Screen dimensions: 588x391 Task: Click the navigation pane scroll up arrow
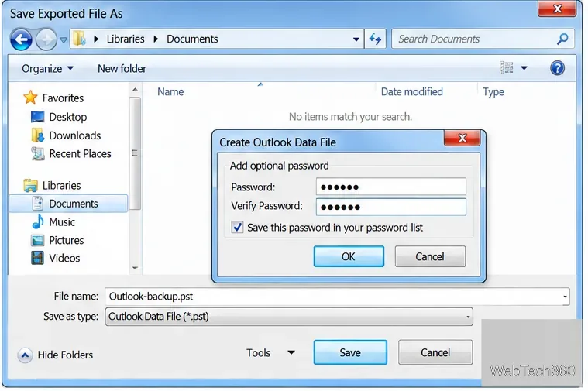pos(135,90)
